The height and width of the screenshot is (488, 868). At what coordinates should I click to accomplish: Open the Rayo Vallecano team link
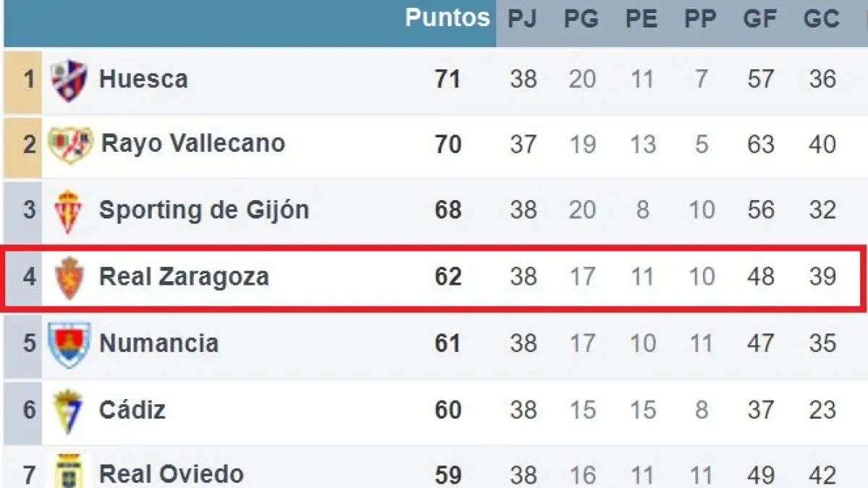[192, 144]
